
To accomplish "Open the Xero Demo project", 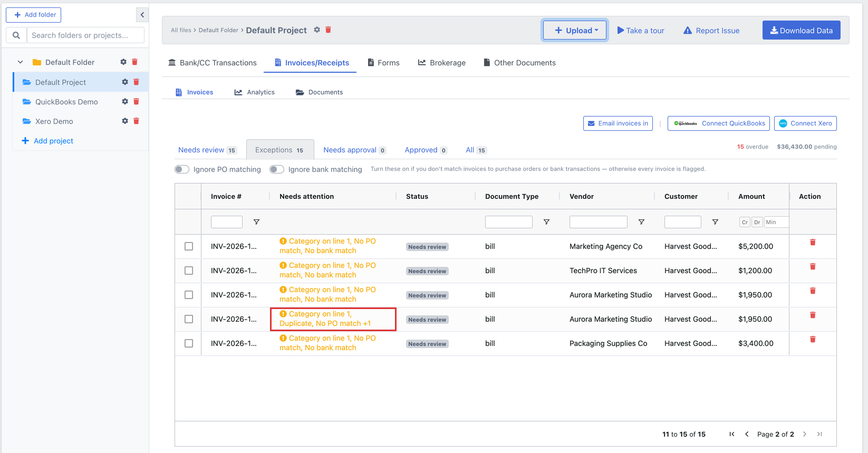I will [x=54, y=121].
